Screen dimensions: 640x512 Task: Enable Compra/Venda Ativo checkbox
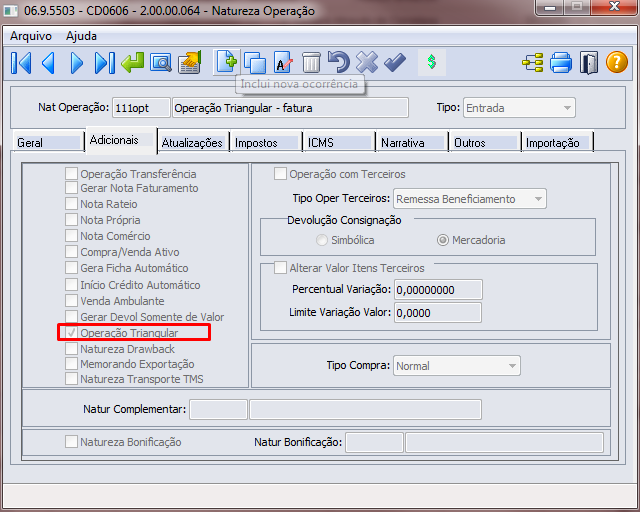(71, 252)
